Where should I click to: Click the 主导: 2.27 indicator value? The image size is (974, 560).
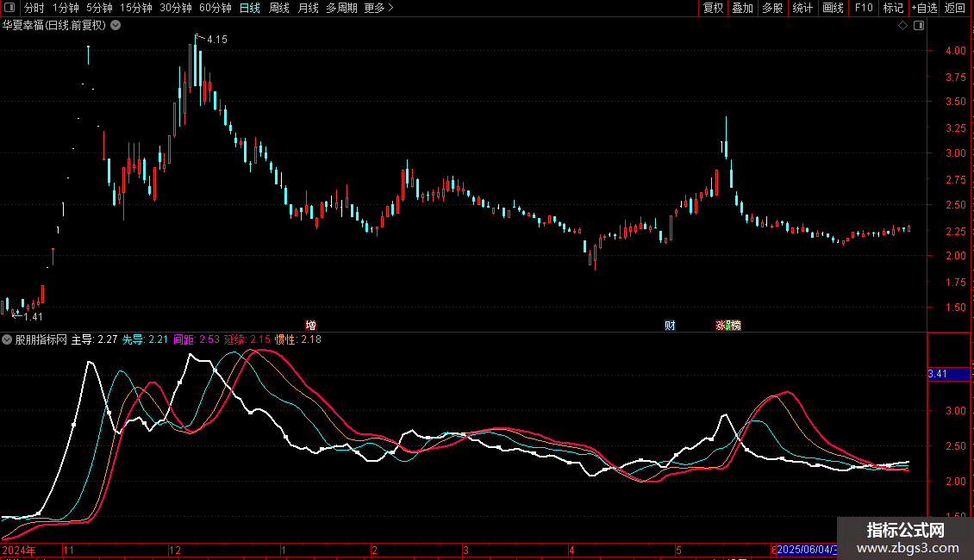(x=95, y=339)
